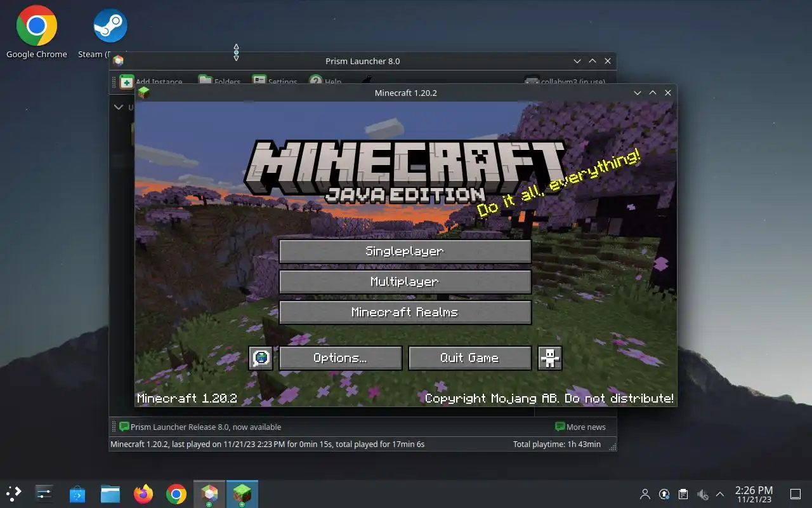812x508 pixels.
Task: Open the More news link
Action: point(580,427)
